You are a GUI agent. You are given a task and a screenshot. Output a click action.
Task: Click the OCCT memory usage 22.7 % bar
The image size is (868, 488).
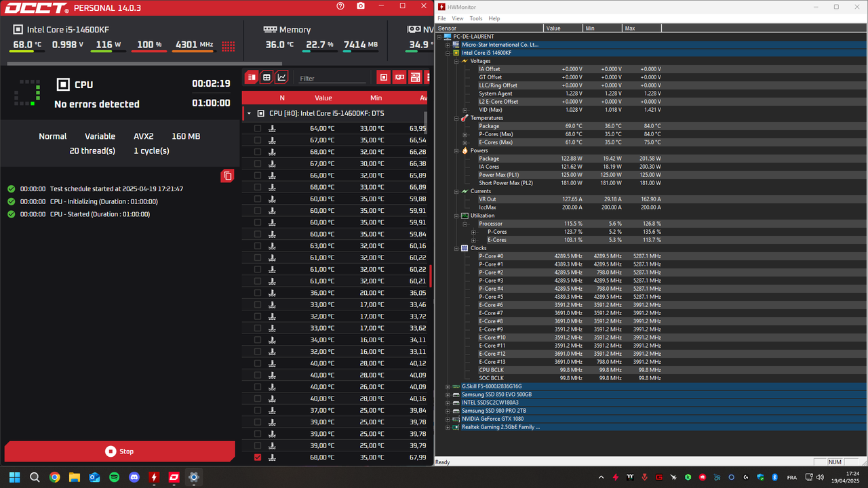tap(320, 51)
